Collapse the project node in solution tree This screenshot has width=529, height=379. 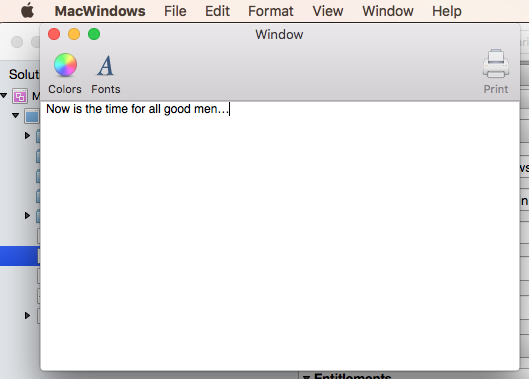point(16,115)
